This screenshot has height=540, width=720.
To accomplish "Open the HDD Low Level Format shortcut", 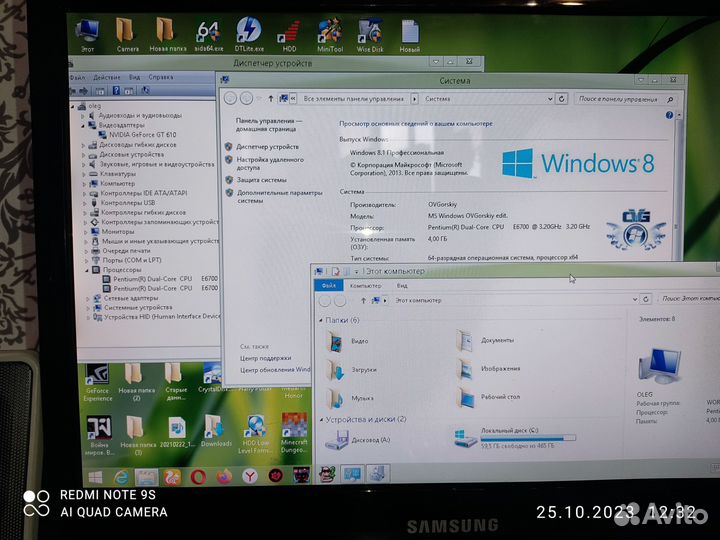I will click(x=255, y=434).
